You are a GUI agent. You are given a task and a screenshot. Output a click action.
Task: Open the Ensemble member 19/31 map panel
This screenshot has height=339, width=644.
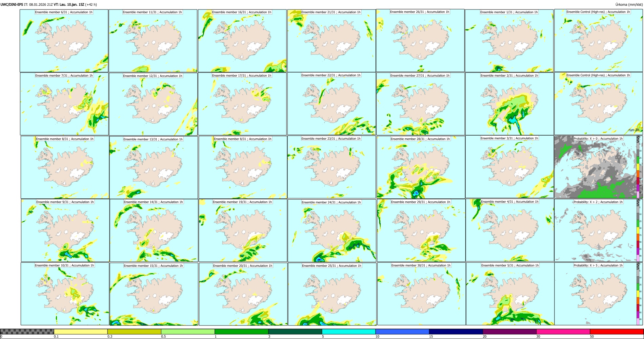pyautogui.click(x=243, y=231)
